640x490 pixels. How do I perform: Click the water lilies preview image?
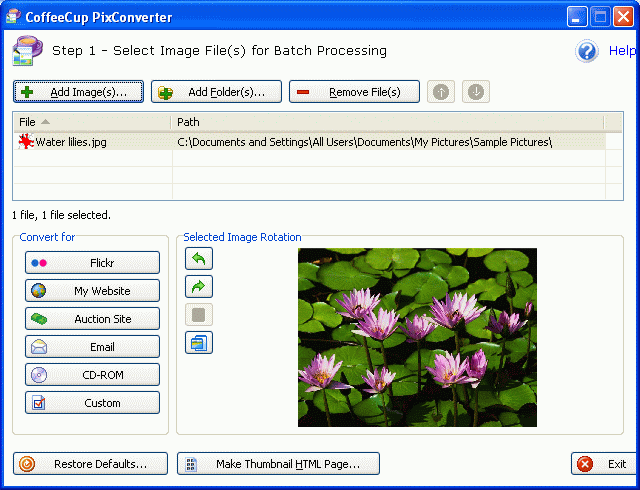tap(417, 338)
